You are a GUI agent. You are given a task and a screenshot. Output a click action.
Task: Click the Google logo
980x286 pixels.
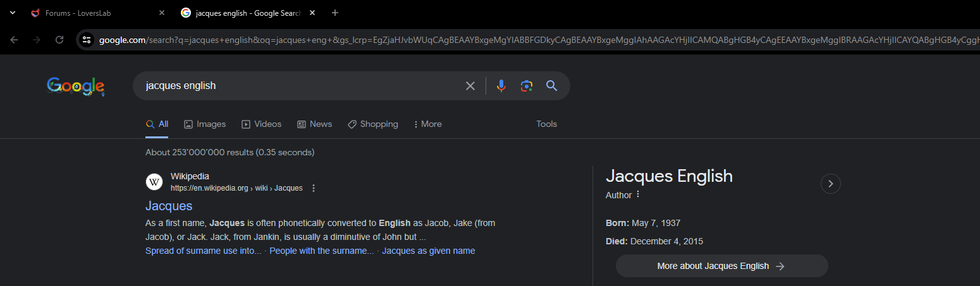76,86
